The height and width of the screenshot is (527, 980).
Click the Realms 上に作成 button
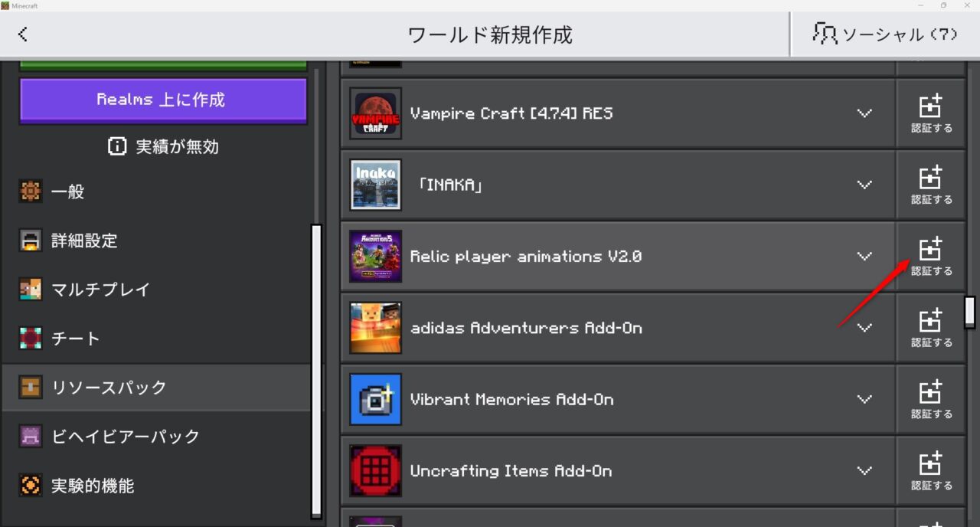point(163,100)
